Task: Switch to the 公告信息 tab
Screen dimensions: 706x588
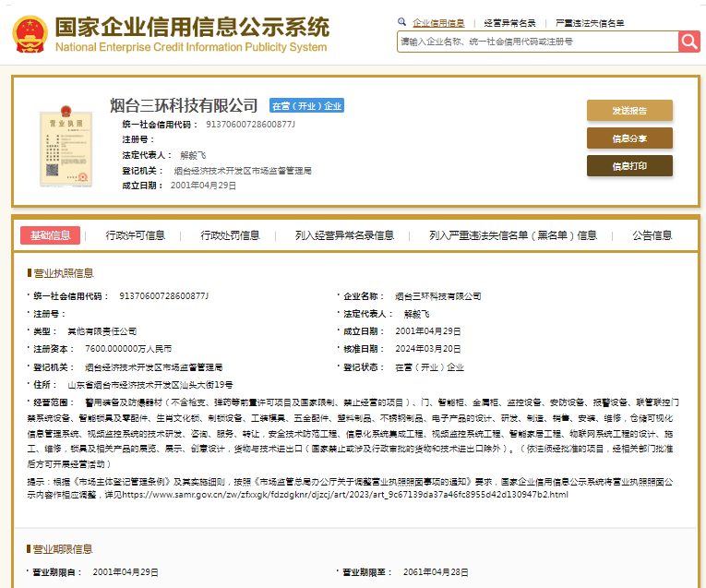Action: click(652, 235)
